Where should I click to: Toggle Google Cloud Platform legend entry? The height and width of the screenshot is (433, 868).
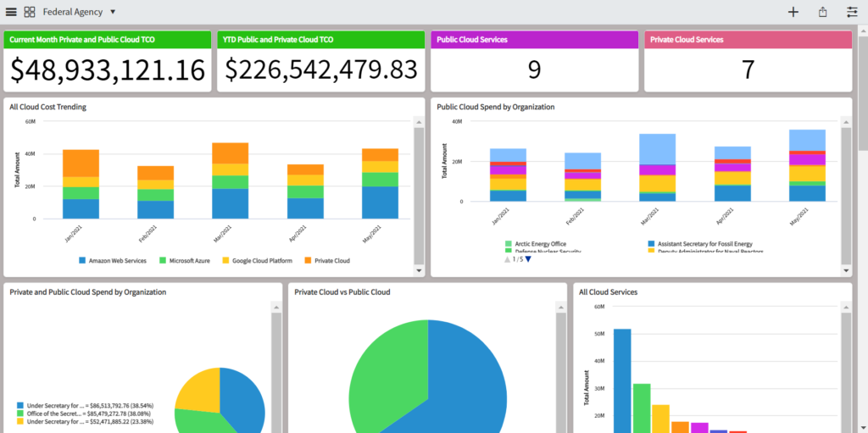click(258, 260)
